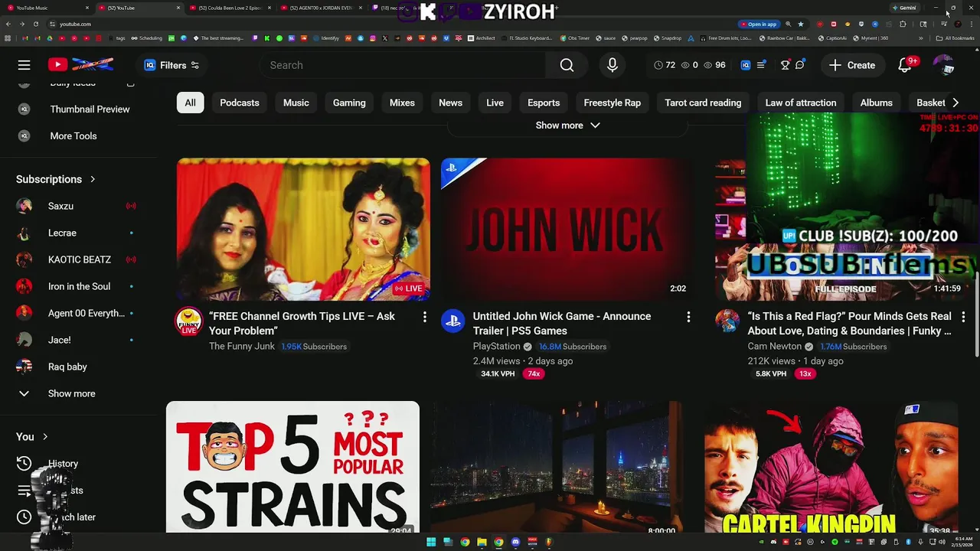Open the vidIQ Filters button
980x551 pixels.
[171, 65]
